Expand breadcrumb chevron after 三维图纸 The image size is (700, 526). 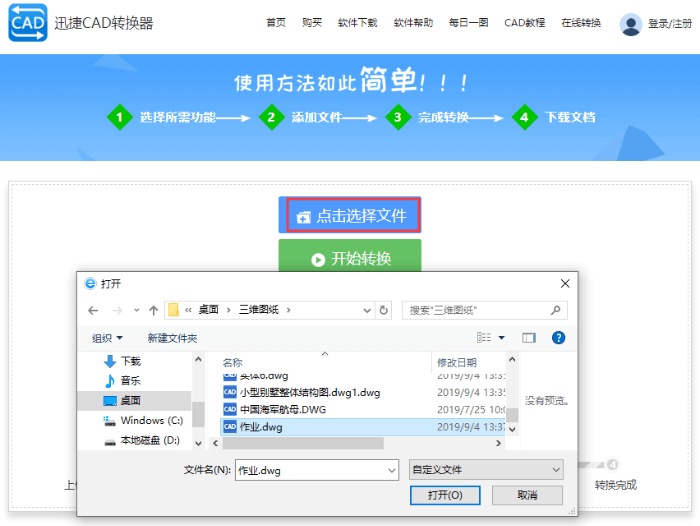[288, 310]
